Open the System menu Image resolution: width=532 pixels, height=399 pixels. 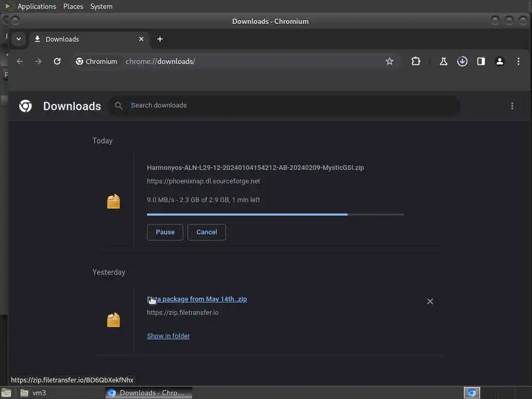coord(101,6)
